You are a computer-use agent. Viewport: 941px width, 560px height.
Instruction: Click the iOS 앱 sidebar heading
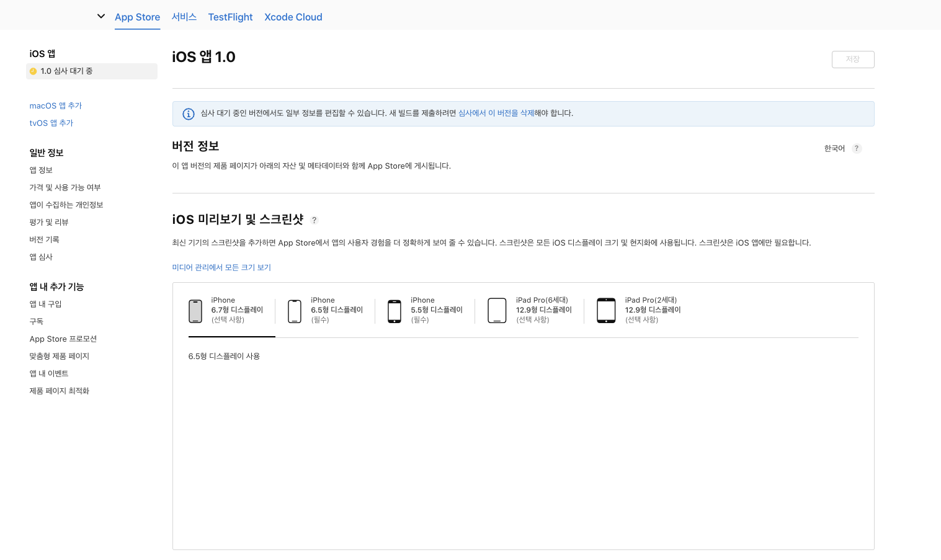tap(42, 54)
